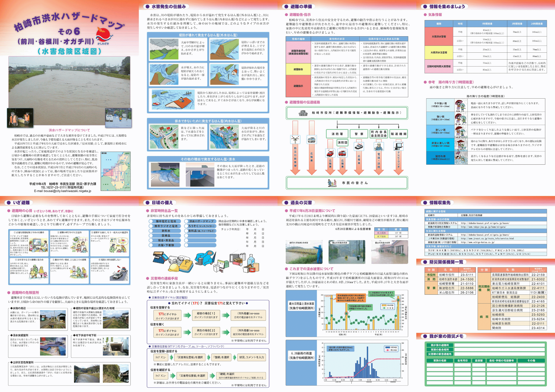Click the 我が家の避難所 blank field

pyautogui.click(x=499, y=345)
